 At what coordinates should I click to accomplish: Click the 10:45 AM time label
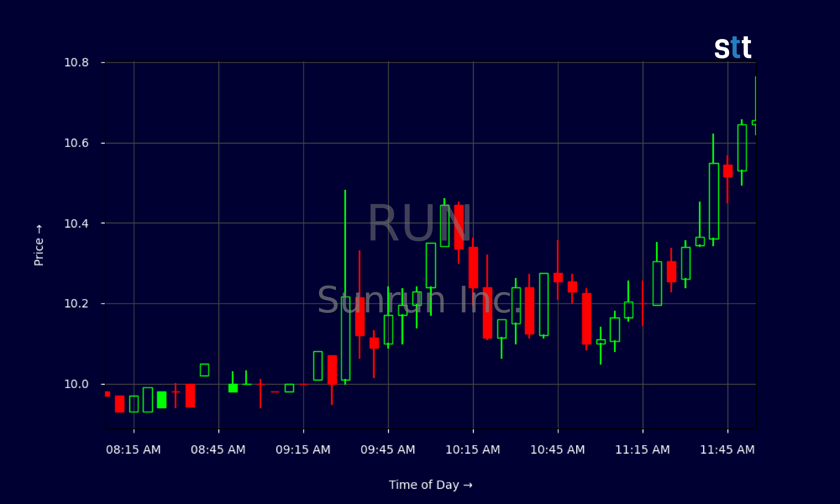[558, 450]
